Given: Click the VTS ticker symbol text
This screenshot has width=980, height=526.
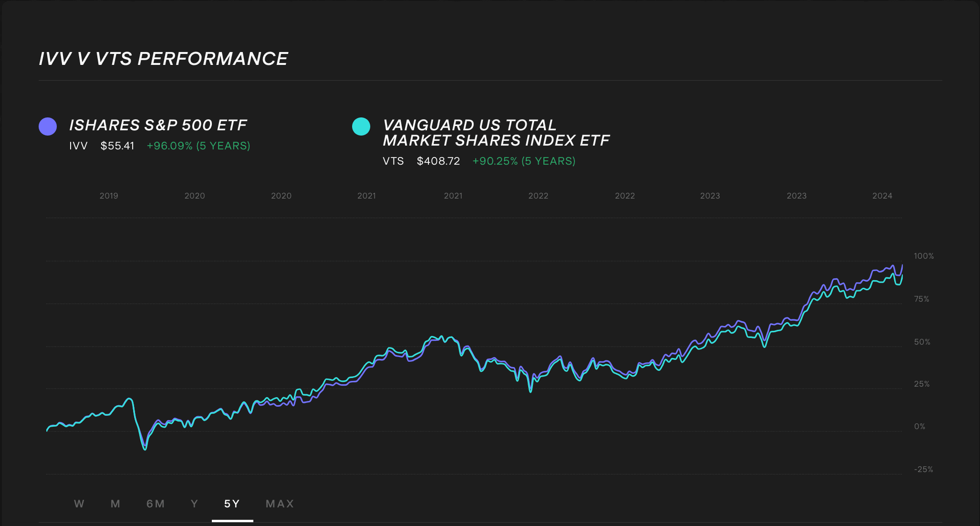Looking at the screenshot, I should pos(392,161).
